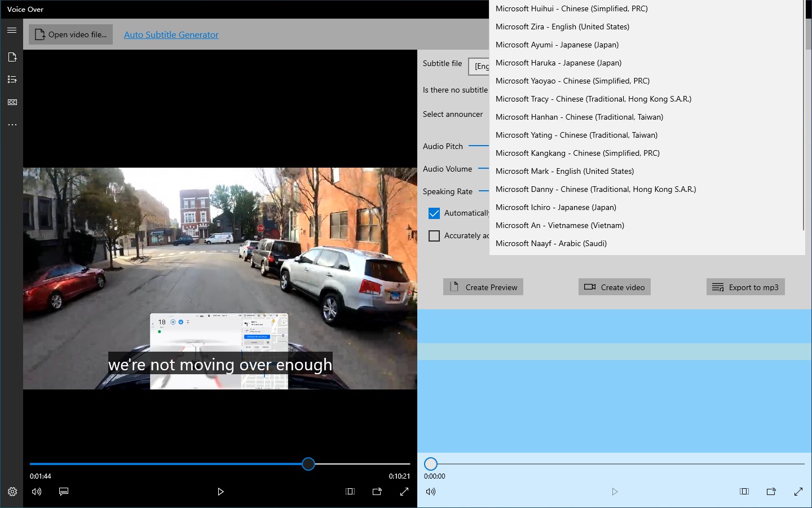
Task: Mute the main video volume
Action: click(x=37, y=492)
